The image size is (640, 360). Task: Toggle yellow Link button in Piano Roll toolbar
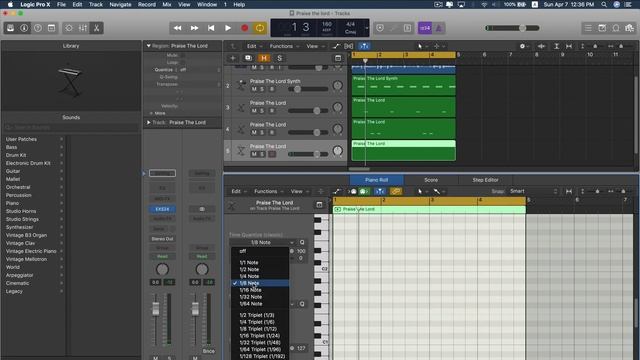click(x=396, y=191)
